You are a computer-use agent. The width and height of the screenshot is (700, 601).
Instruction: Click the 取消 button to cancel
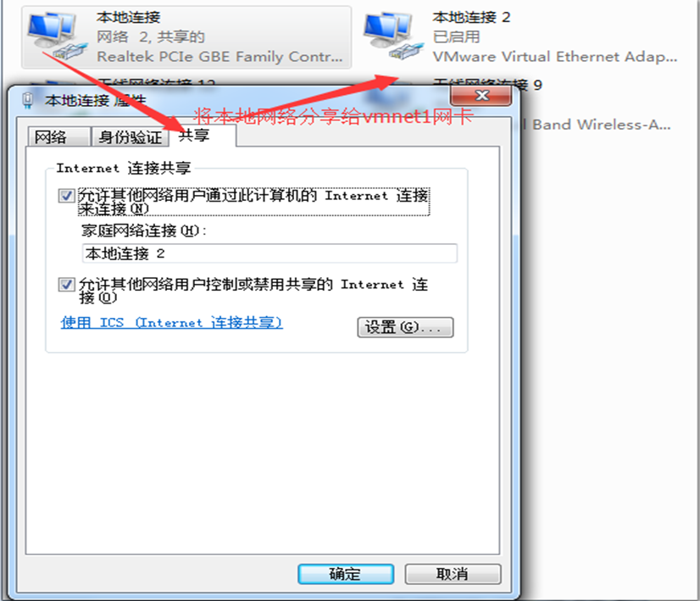(453, 574)
